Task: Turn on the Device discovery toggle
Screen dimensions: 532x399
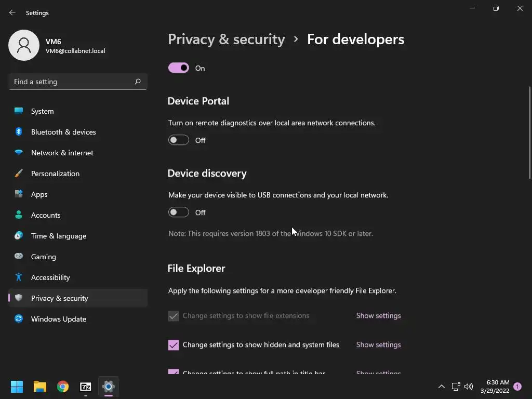Action: tap(178, 212)
